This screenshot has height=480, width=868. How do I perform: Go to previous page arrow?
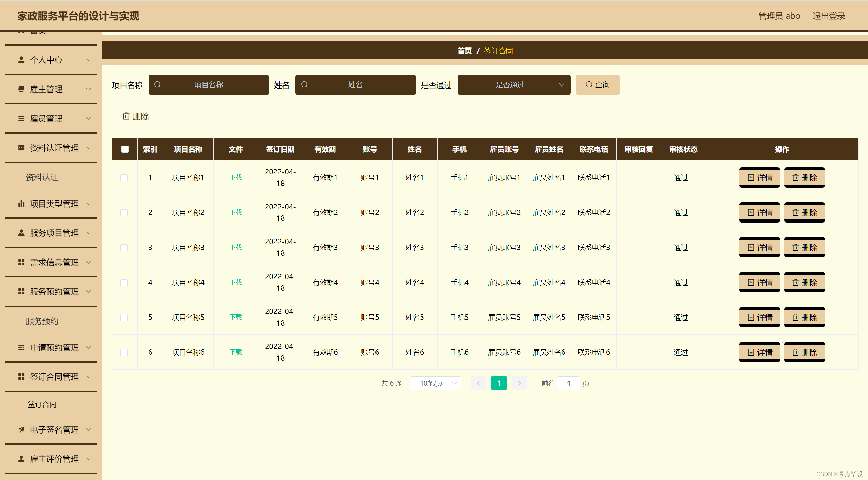pos(479,383)
